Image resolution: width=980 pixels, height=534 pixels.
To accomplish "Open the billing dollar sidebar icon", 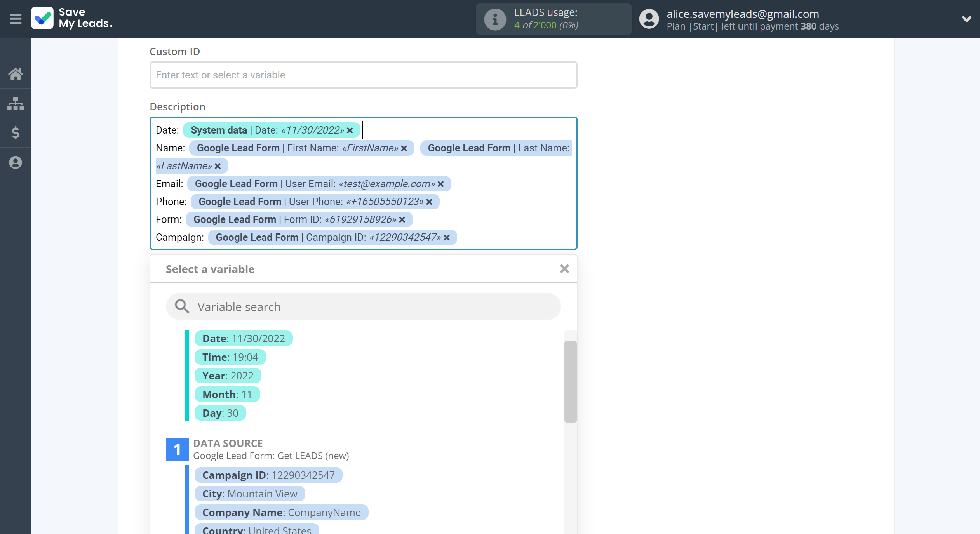I will pos(16,133).
